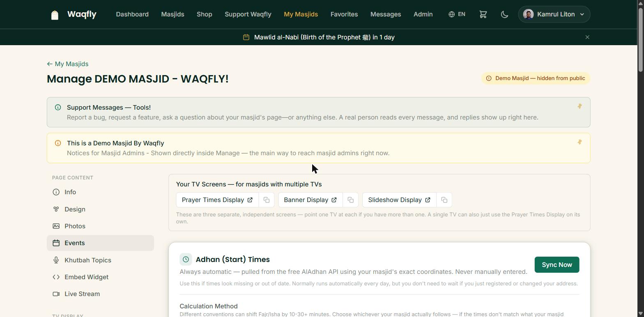The width and height of the screenshot is (644, 317).
Task: Click the Waqfly logo icon
Action: 55,15
